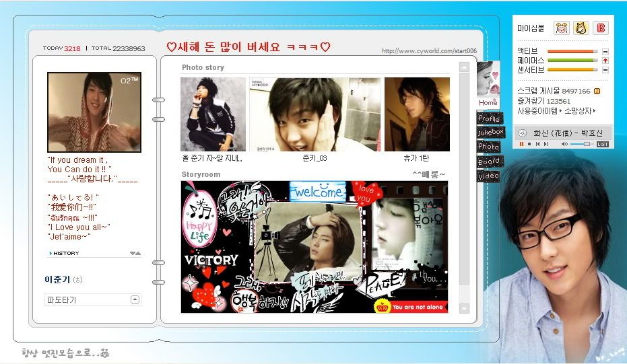Open photo thumbnail 올 준기 자~알 지내...
Screen dimensions: 627x364
pyautogui.click(x=213, y=114)
